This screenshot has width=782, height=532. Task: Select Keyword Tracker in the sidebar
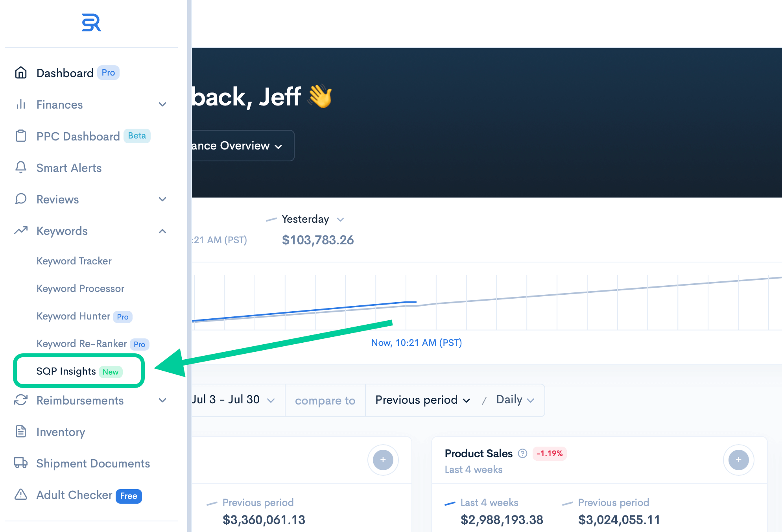coord(74,261)
